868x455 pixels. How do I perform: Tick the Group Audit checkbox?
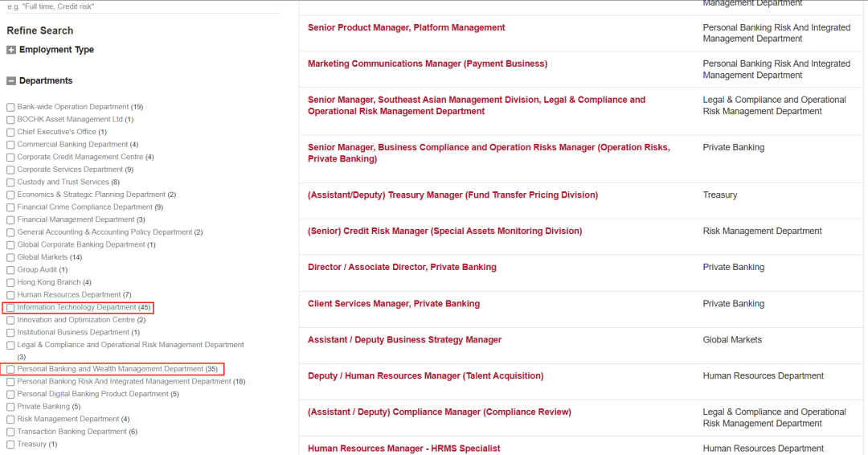tap(10, 270)
